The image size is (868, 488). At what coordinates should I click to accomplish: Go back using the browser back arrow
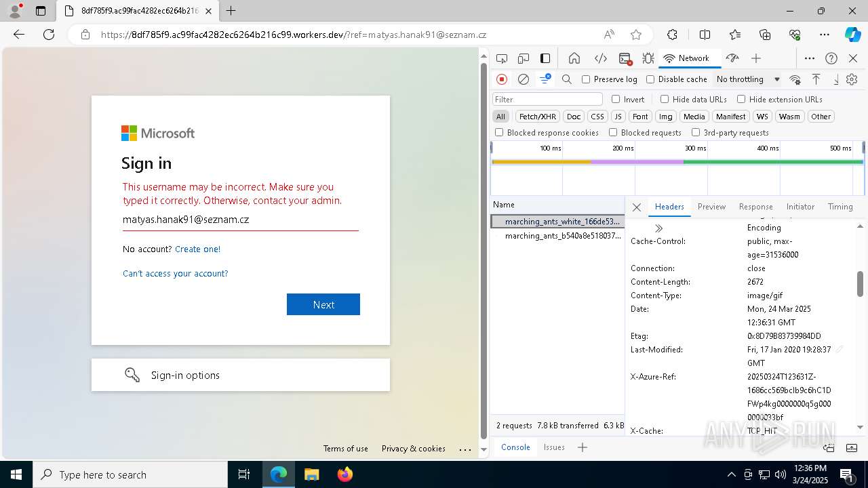point(19,35)
